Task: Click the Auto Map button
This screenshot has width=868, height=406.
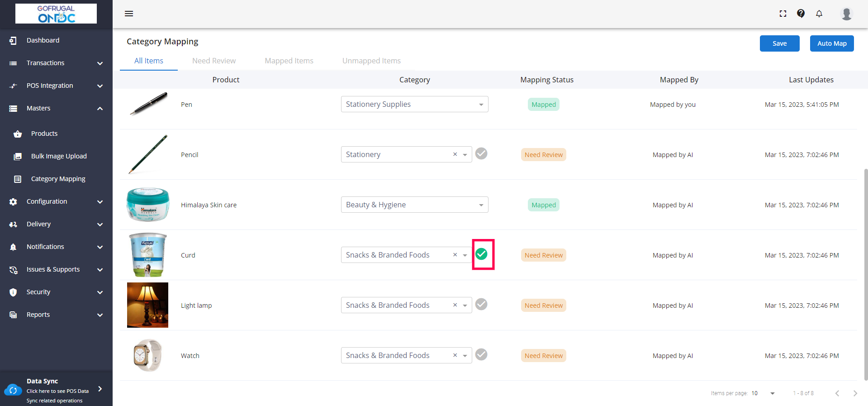Action: (831, 43)
